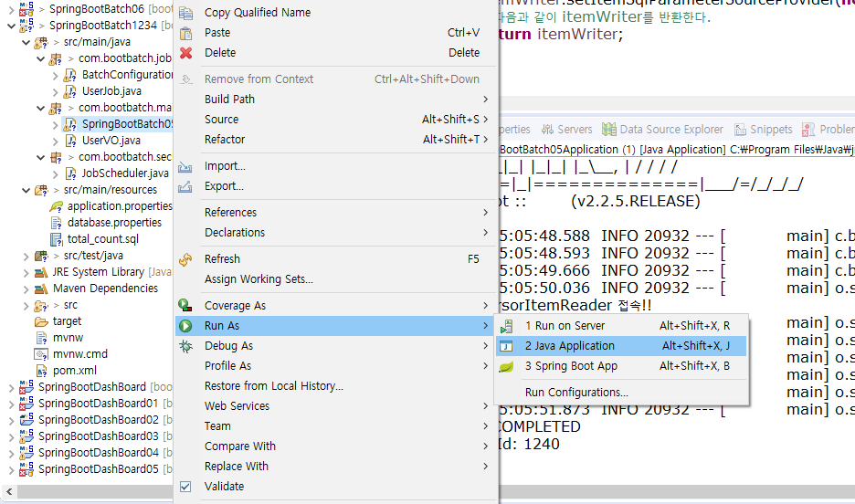Image resolution: width=855 pixels, height=504 pixels.
Task: Click the Copy Qualified Name icon
Action: pos(186,13)
